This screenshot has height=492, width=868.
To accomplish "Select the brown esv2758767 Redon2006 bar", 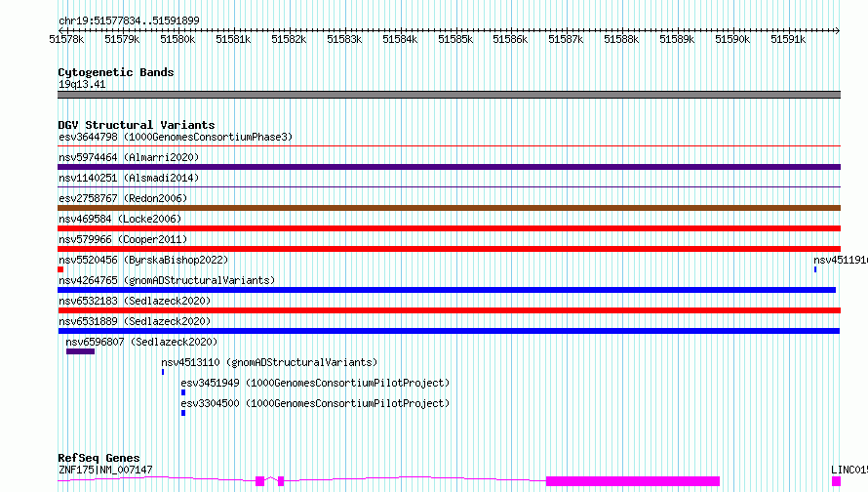I will [449, 208].
